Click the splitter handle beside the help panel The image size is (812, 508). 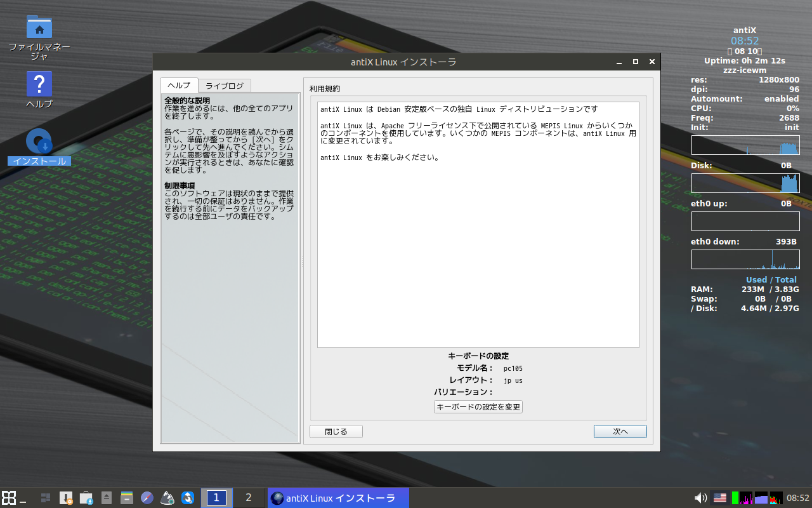pyautogui.click(x=301, y=262)
